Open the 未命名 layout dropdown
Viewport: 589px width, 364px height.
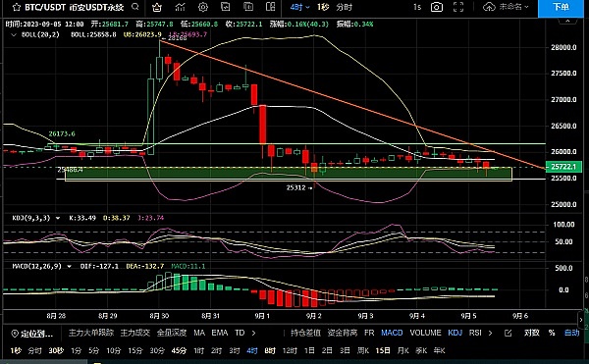pyautogui.click(x=513, y=7)
